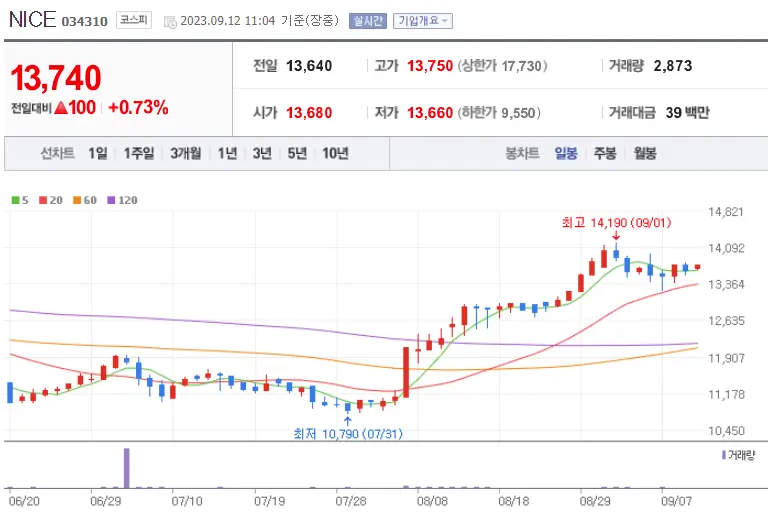Switch to 일봉 candlestick chart
The height and width of the screenshot is (517, 768).
tap(566, 154)
